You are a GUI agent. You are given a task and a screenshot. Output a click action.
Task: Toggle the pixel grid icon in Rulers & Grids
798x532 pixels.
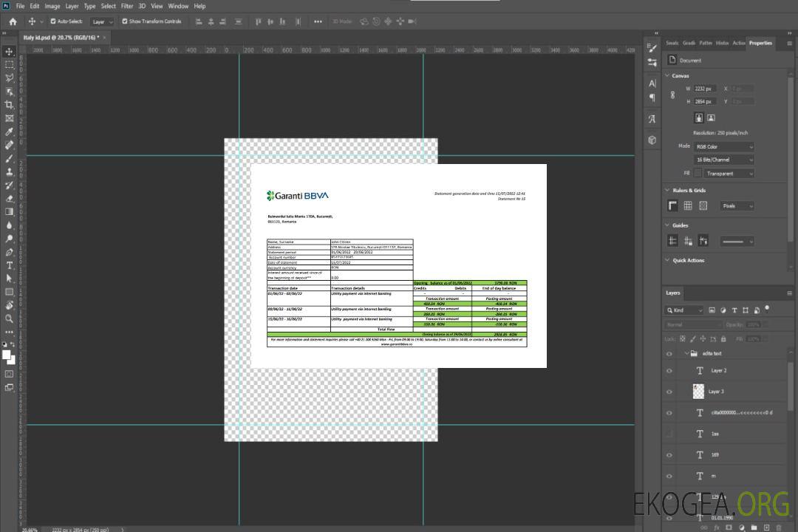tap(703, 206)
